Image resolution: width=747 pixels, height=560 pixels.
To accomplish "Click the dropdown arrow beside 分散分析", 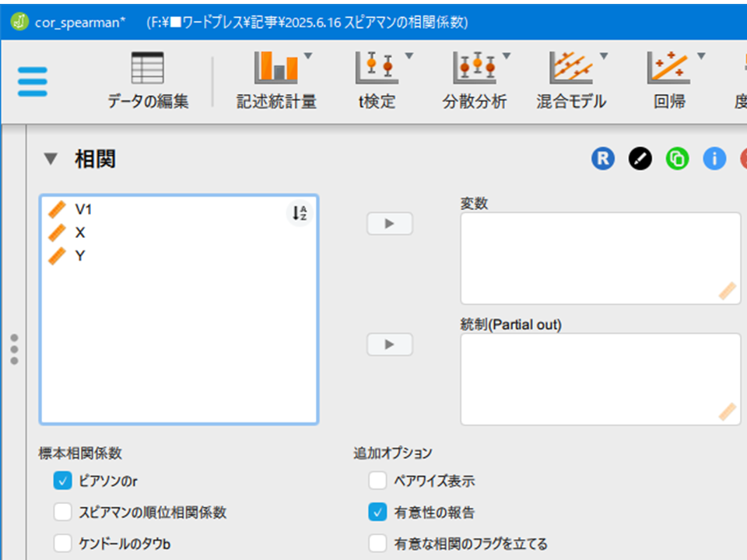I will coord(507,56).
